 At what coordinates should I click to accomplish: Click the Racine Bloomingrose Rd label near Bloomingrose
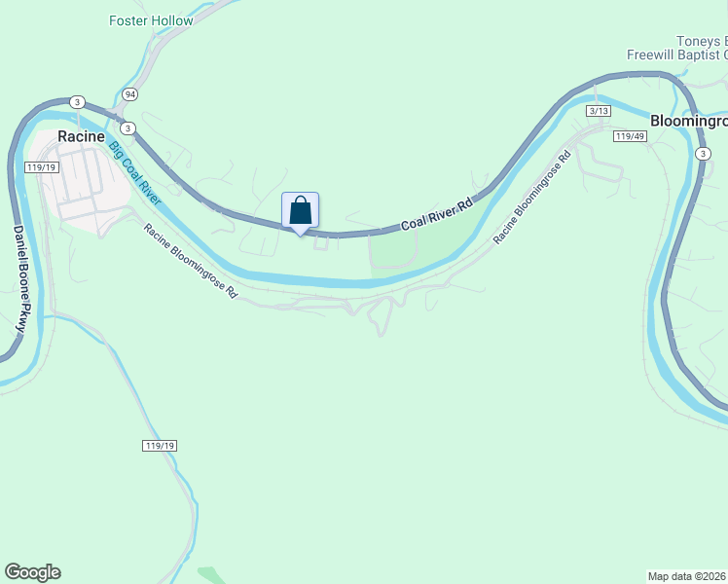click(x=532, y=198)
